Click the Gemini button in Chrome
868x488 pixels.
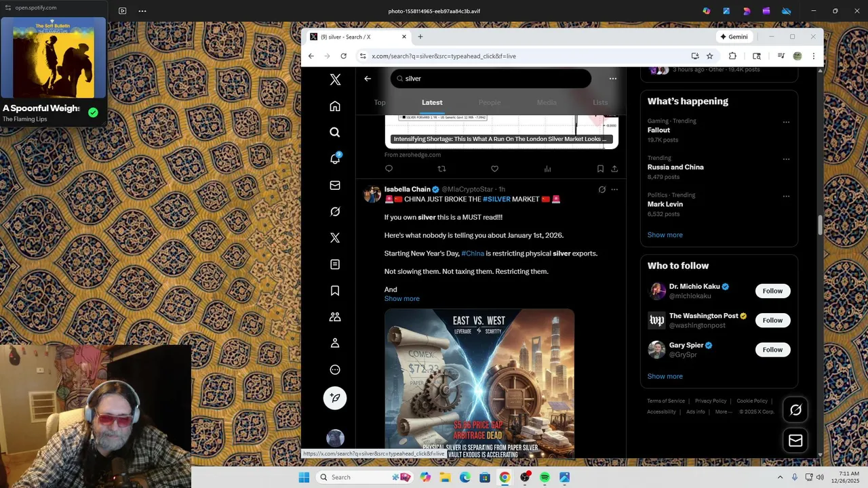tap(734, 37)
